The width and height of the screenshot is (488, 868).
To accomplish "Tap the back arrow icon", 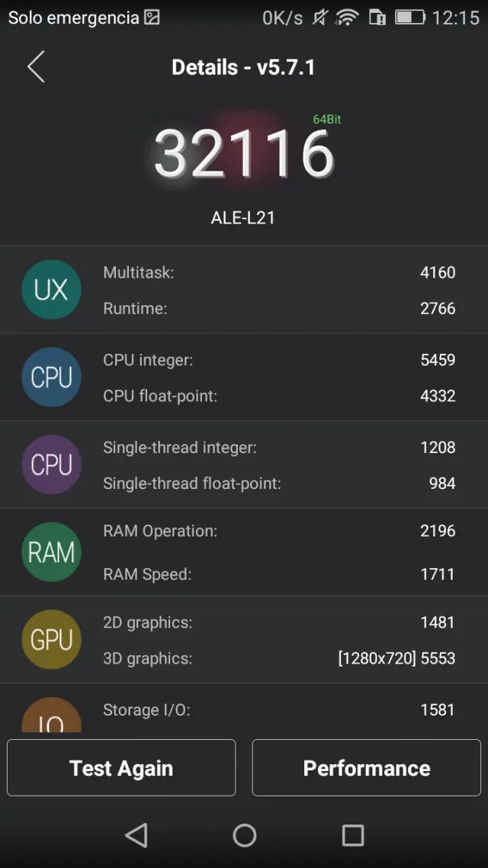I will [x=36, y=67].
